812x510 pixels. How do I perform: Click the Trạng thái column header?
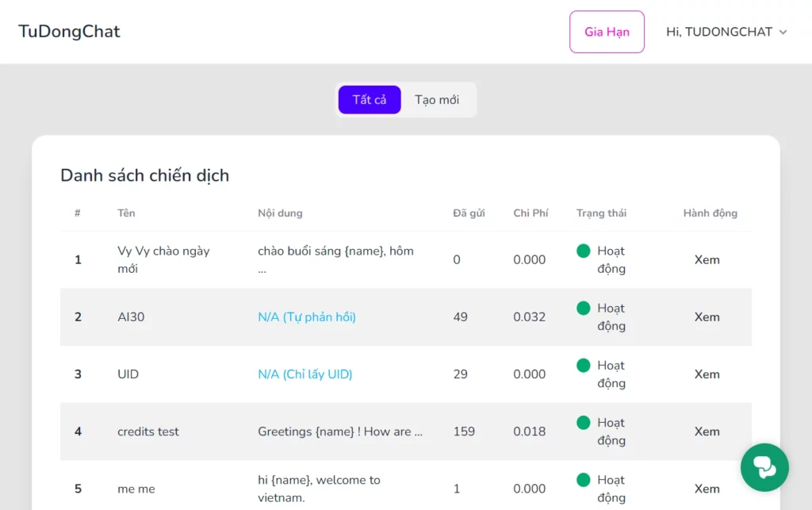(x=601, y=213)
